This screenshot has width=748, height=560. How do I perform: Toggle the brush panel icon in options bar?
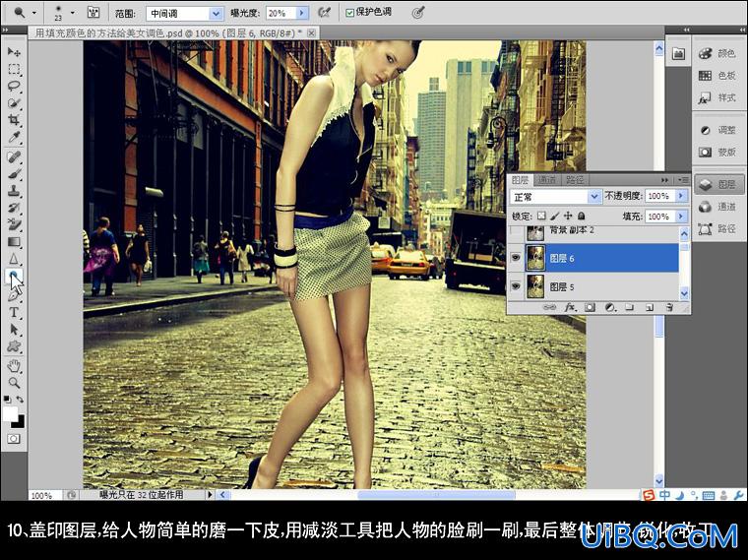point(93,13)
